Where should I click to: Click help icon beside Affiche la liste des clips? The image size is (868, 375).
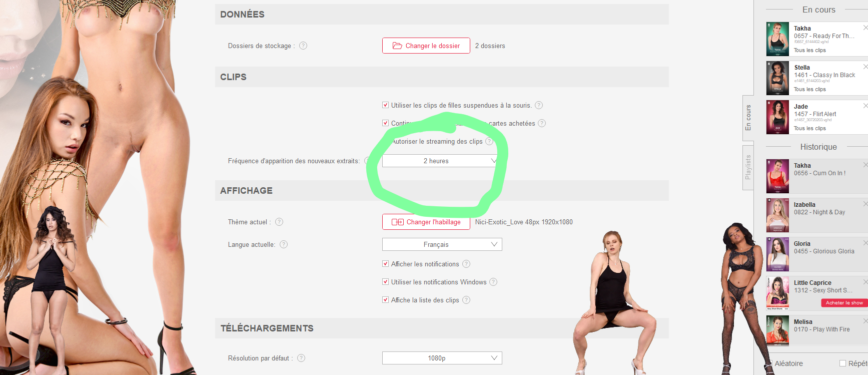(x=466, y=300)
